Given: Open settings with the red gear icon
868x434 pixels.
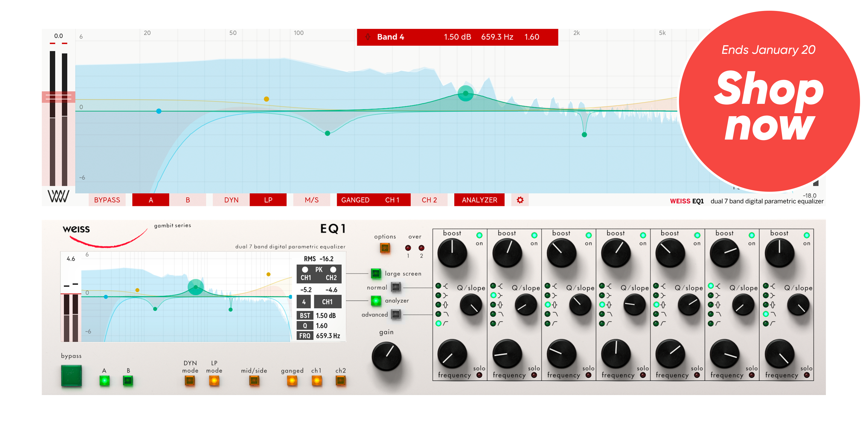Looking at the screenshot, I should [520, 200].
